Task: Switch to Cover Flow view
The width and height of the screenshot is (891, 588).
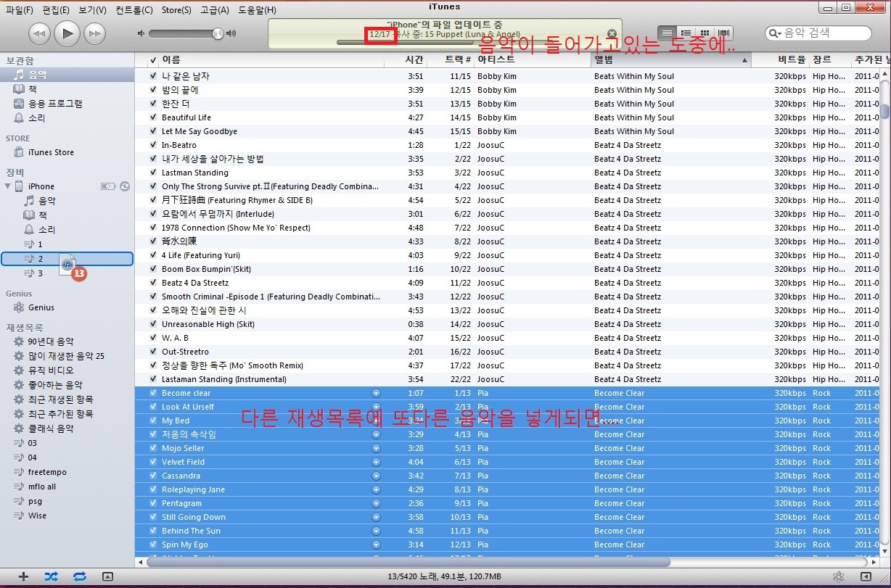Action: pyautogui.click(x=723, y=33)
